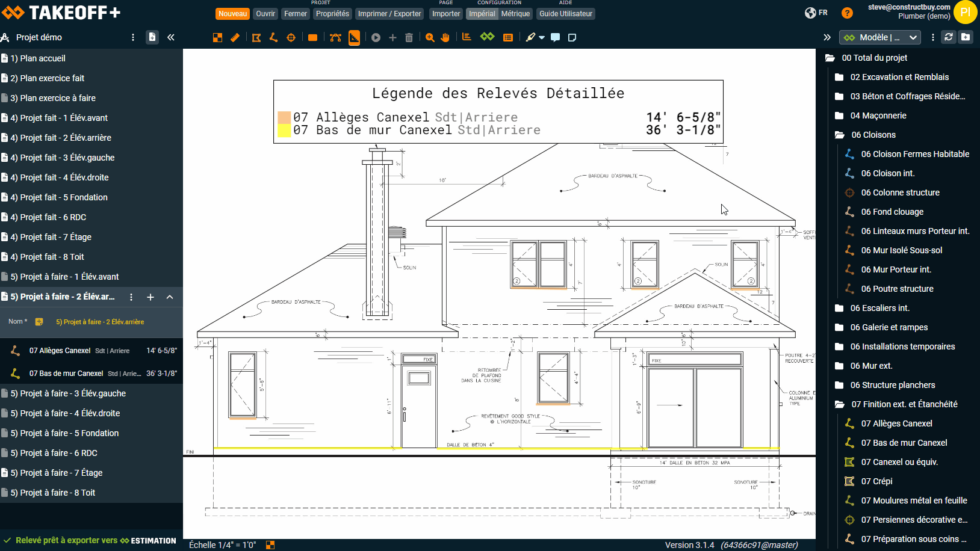Click the trash delete icon
The height and width of the screenshot is (551, 980).
coord(409,37)
